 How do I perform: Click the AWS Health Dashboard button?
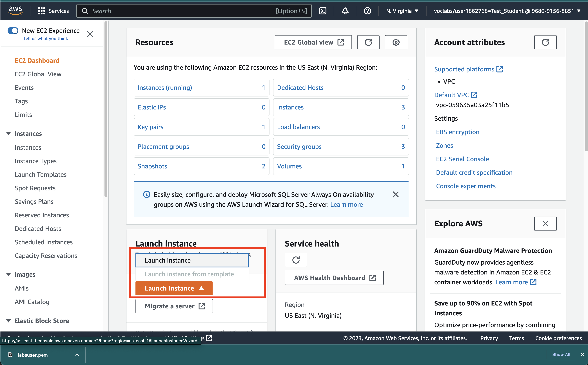pos(334,278)
